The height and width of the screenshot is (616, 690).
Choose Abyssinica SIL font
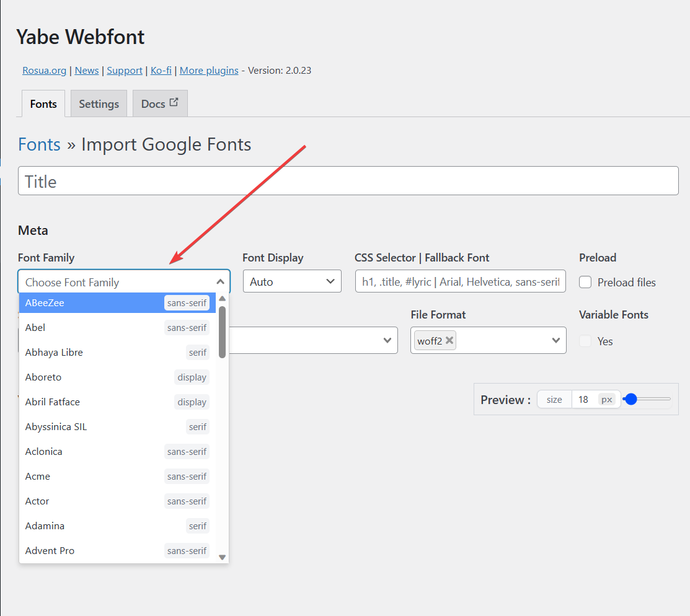coord(117,427)
